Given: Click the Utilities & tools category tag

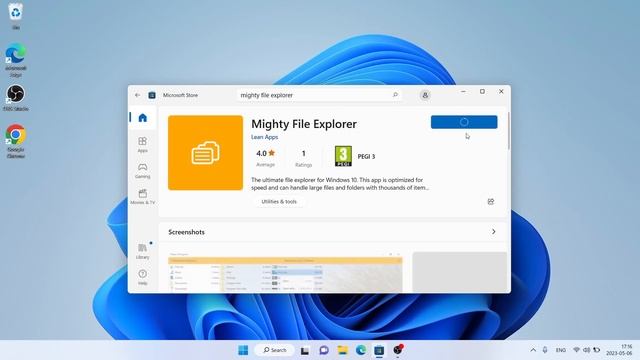Looking at the screenshot, I should pos(279,202).
